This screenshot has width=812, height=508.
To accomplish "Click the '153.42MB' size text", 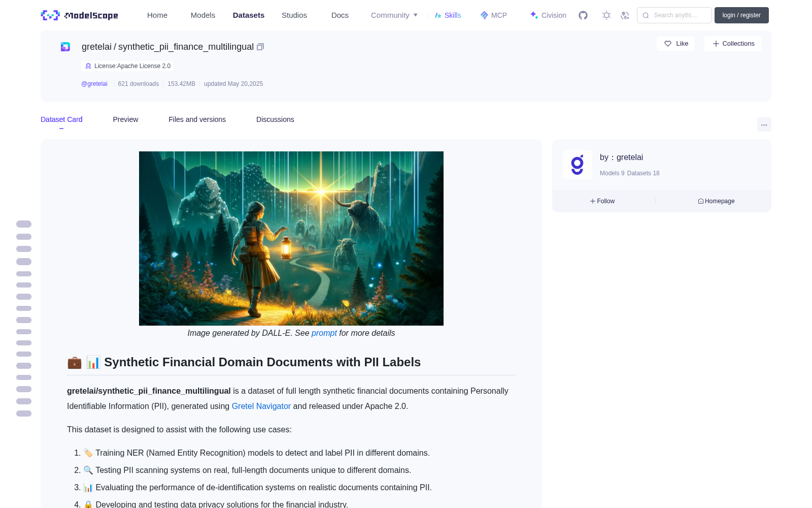I will pos(181,84).
